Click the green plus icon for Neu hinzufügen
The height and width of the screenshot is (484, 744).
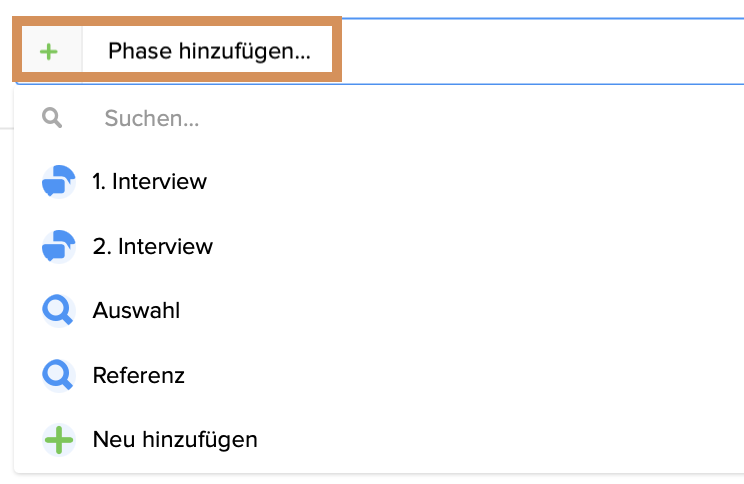pyautogui.click(x=58, y=439)
